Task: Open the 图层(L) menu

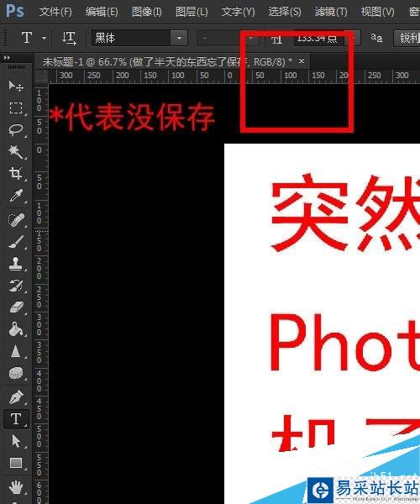Action: [x=192, y=12]
